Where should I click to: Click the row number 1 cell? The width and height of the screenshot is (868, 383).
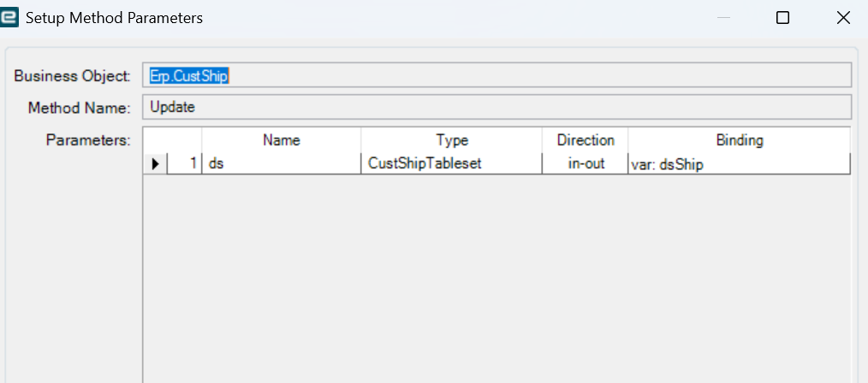point(184,164)
